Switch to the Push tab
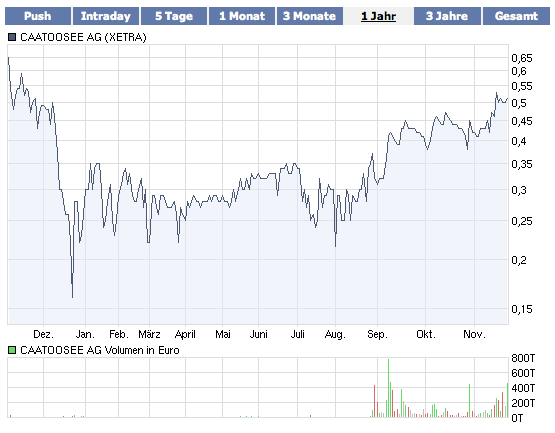 pos(38,16)
